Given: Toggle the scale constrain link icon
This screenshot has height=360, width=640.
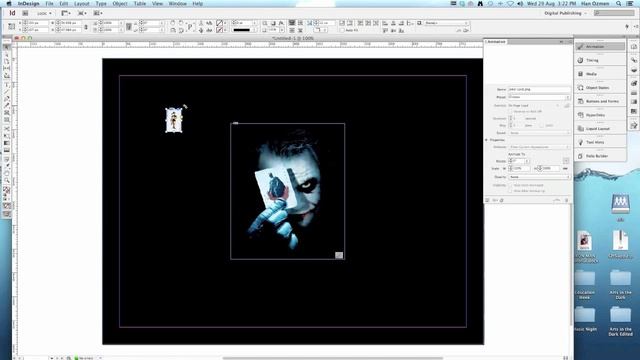Looking at the screenshot, I should point(566,168).
